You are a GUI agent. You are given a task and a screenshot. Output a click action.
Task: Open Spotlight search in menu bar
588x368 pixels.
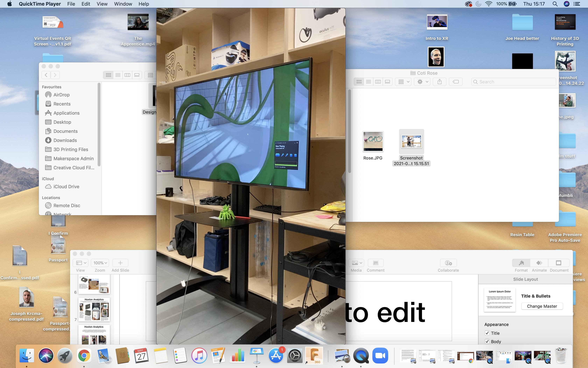555,4
